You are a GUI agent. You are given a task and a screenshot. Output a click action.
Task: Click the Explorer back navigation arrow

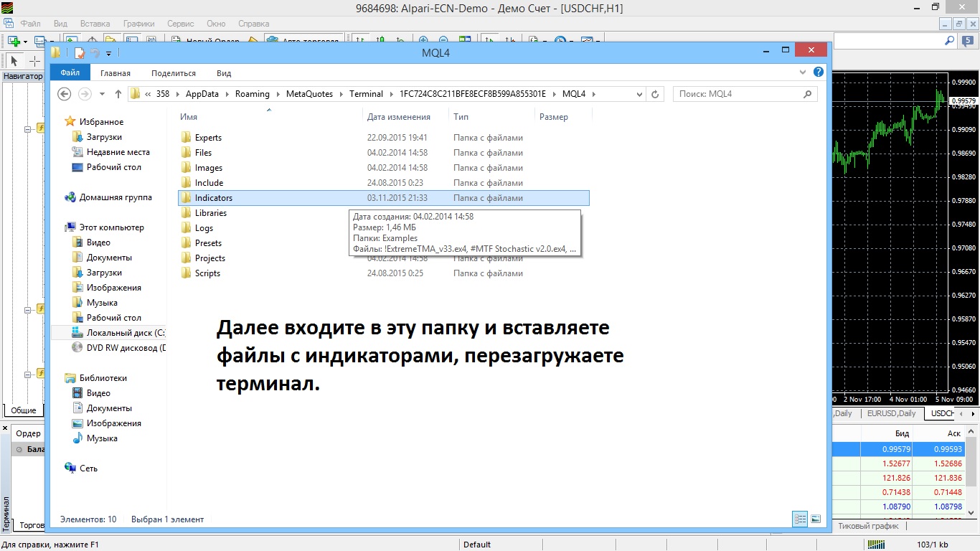click(x=64, y=94)
